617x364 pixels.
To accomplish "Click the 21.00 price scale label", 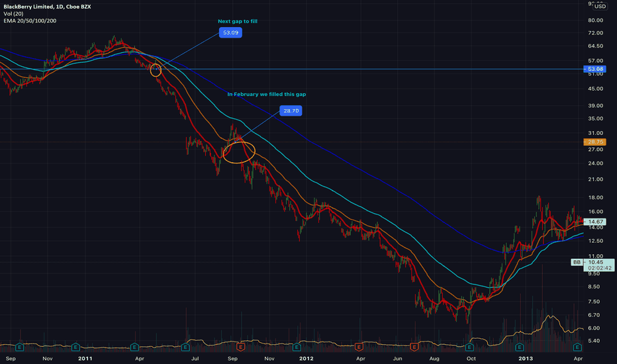I will coord(595,179).
